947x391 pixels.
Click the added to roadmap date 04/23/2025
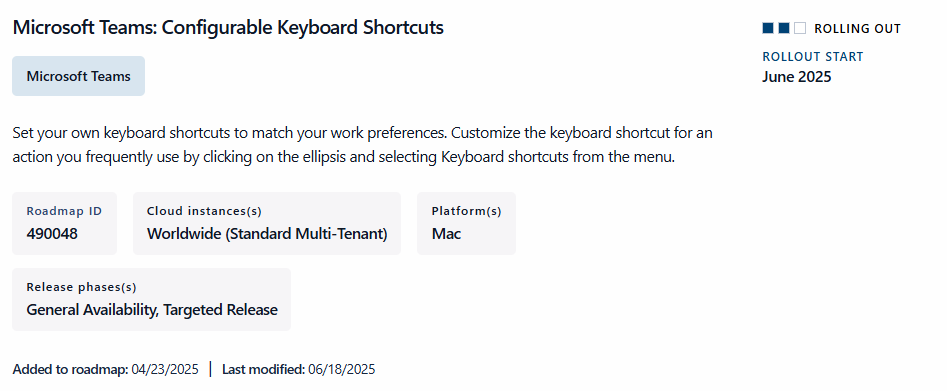pos(165,369)
